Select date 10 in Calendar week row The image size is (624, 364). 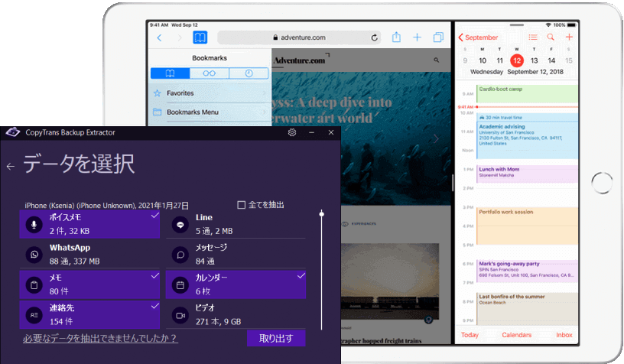click(x=483, y=60)
